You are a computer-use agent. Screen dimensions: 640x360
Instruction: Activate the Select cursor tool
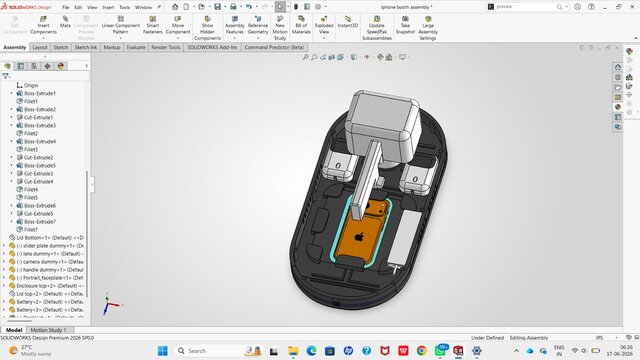click(280, 7)
